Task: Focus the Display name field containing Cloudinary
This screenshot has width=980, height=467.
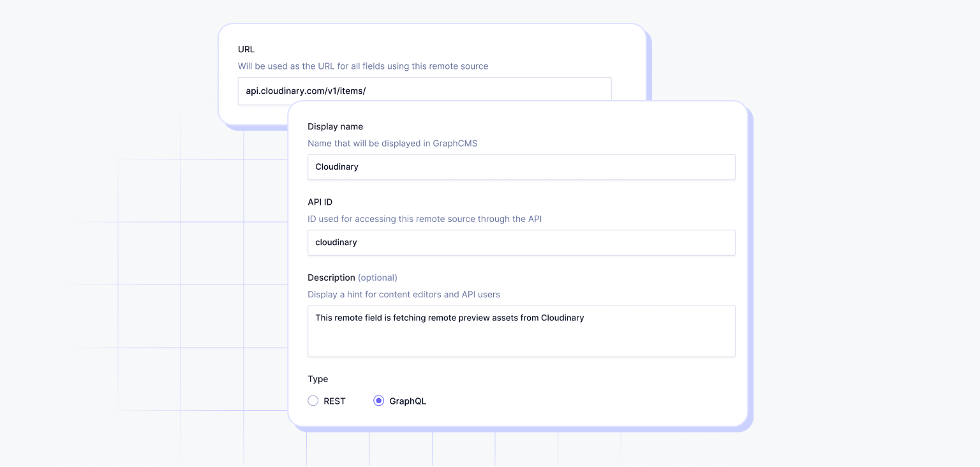Action: (x=521, y=167)
